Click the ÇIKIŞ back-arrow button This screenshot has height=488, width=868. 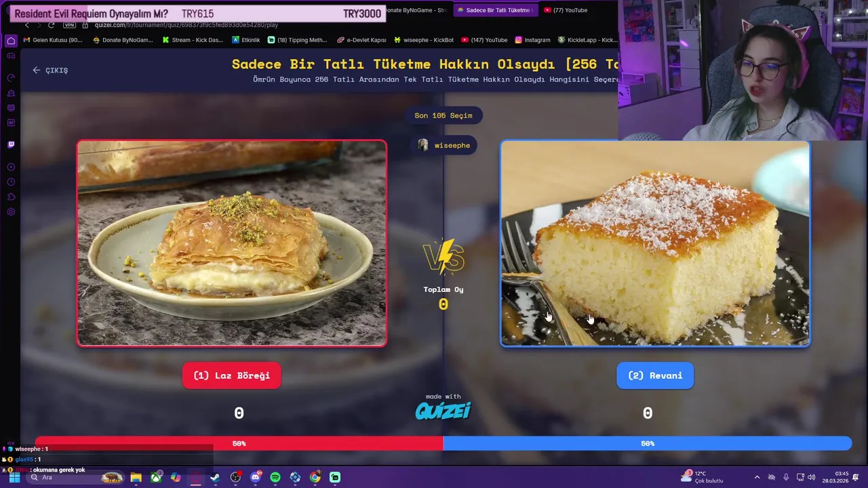coord(50,70)
